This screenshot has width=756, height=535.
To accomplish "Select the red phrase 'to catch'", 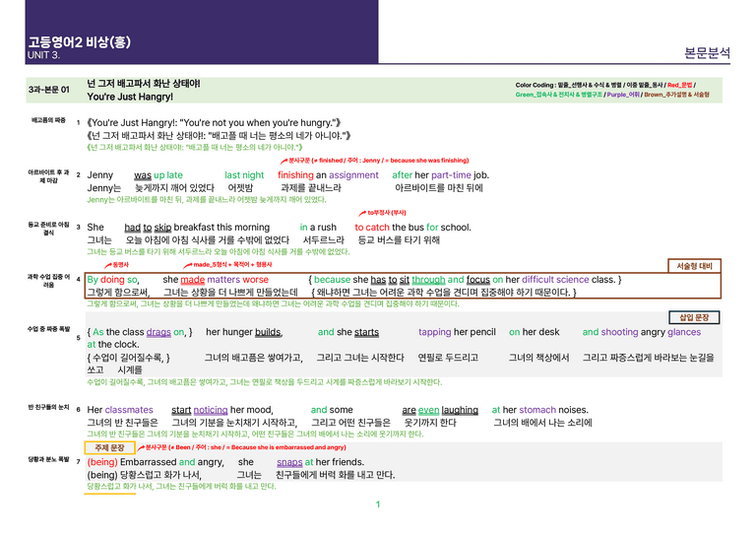I will pyautogui.click(x=372, y=228).
